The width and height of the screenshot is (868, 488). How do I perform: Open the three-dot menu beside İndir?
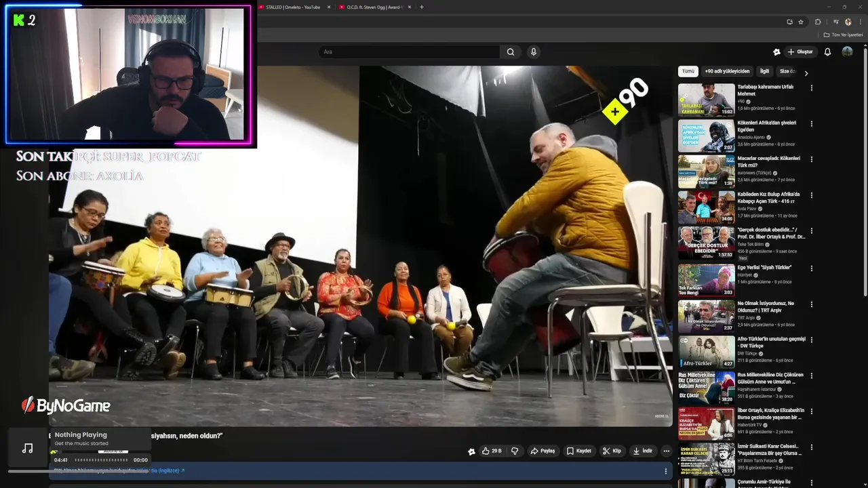[667, 451]
